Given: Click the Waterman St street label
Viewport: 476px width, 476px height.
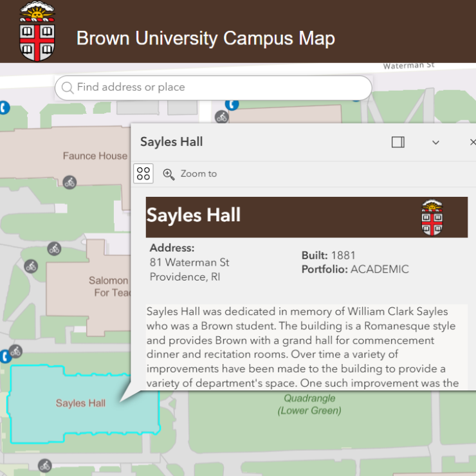Looking at the screenshot, I should coord(408,66).
